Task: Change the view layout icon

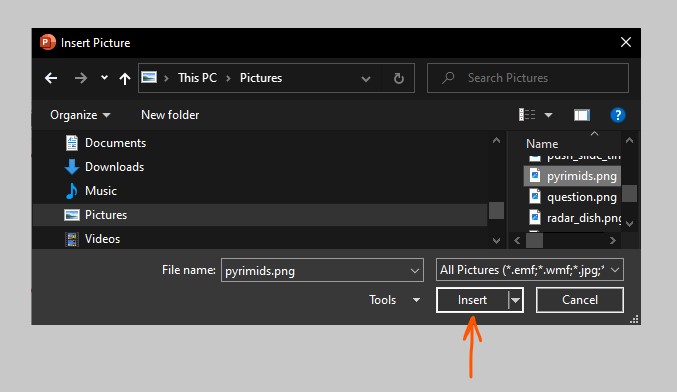Action: point(527,115)
